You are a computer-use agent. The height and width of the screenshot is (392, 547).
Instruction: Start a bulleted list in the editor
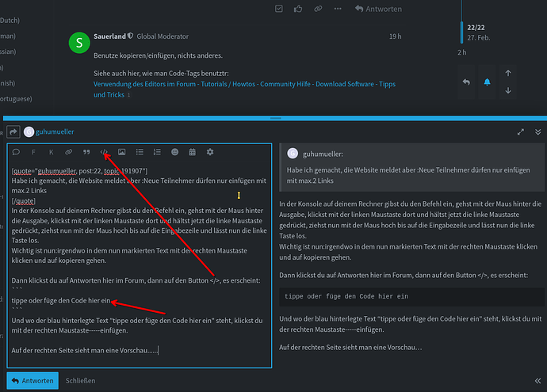[139, 151]
